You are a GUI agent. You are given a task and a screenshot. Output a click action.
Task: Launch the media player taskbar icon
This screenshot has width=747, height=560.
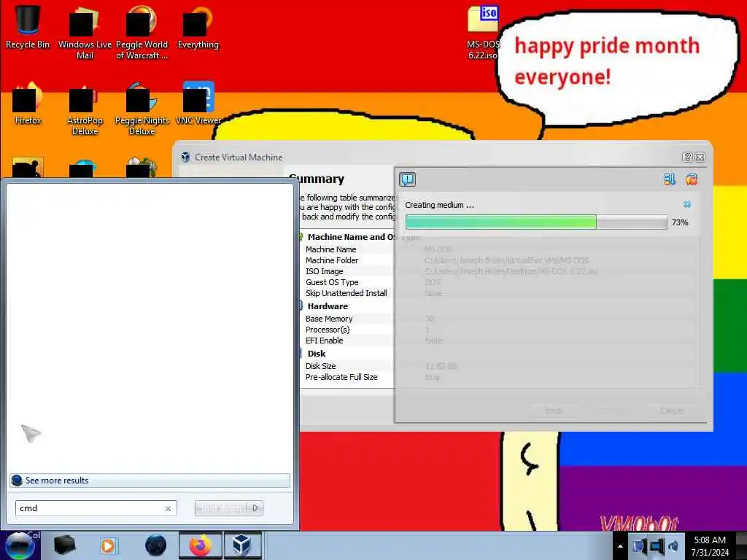[108, 545]
